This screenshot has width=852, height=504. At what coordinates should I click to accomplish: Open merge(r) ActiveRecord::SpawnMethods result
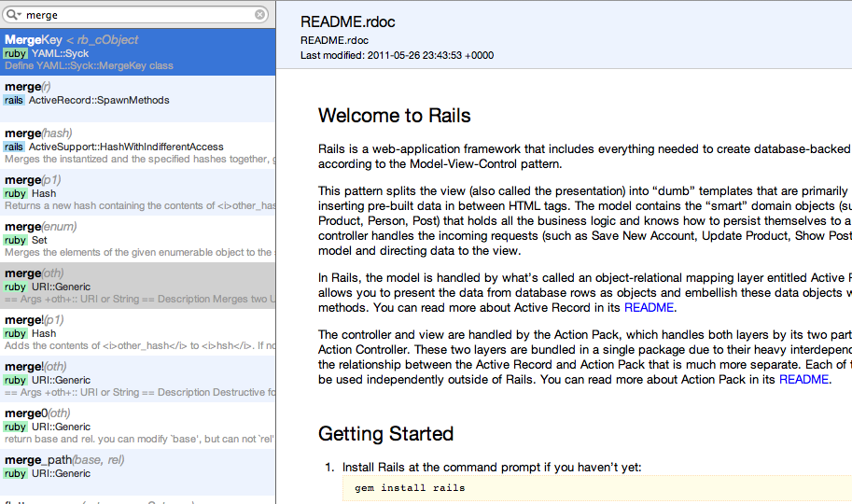click(x=137, y=99)
